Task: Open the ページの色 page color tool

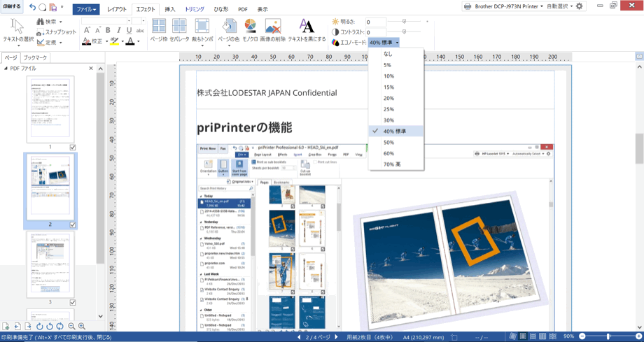Action: coord(228,32)
